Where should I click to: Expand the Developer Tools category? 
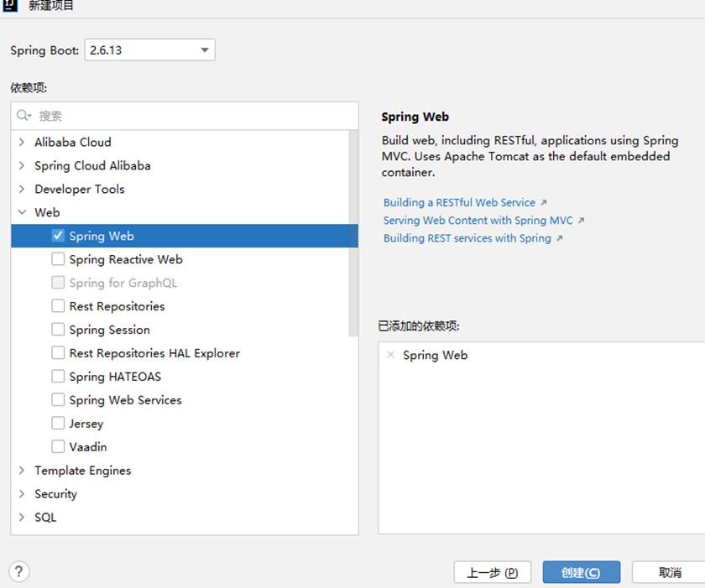pyautogui.click(x=22, y=189)
